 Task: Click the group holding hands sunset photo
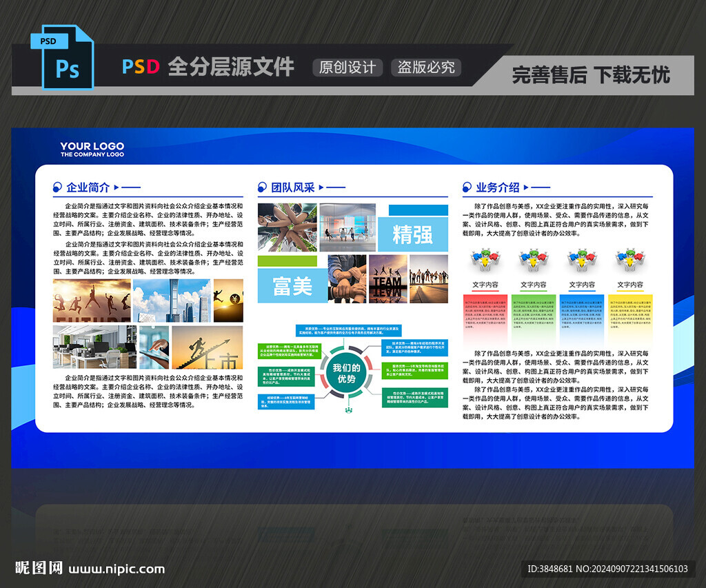click(429, 278)
